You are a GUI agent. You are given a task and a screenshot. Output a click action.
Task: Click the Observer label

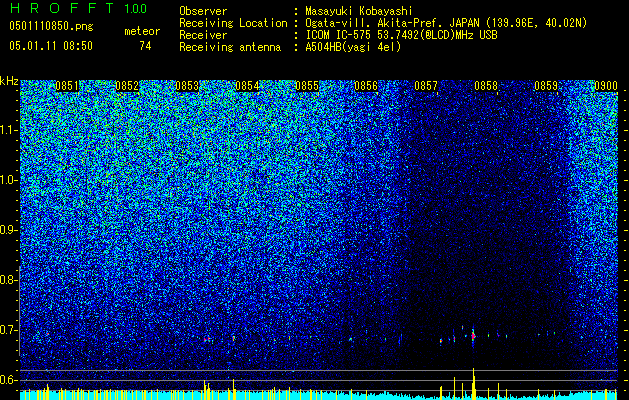point(203,11)
